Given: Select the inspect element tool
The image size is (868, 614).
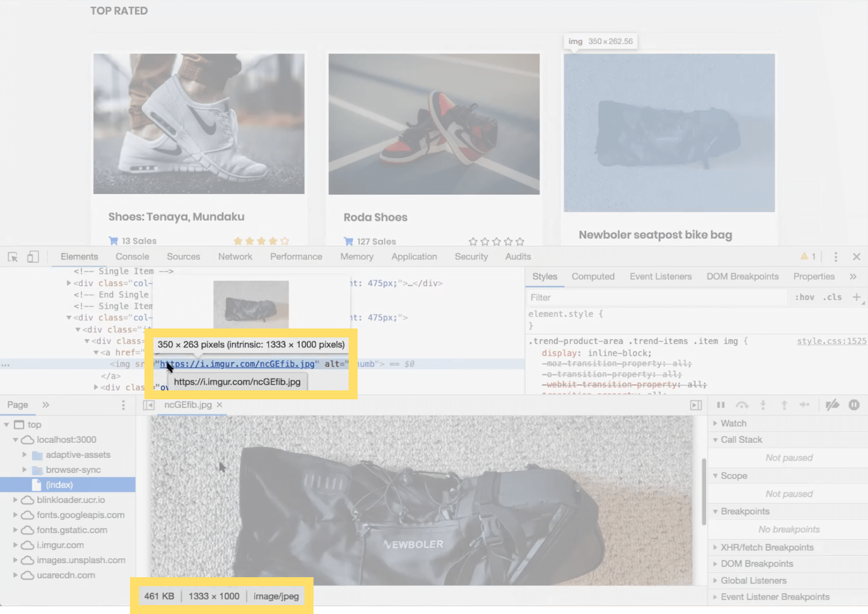Looking at the screenshot, I should coord(12,257).
